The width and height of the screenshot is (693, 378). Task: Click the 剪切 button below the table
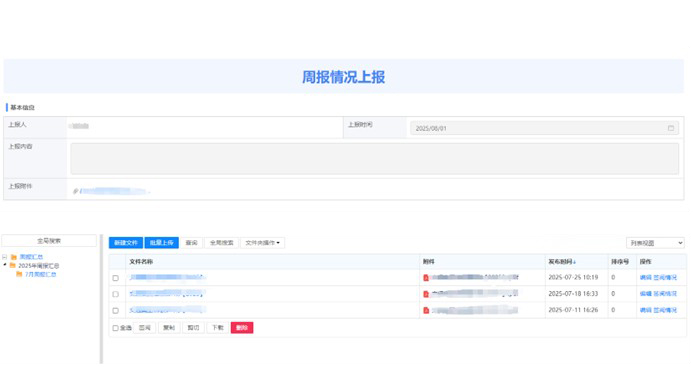(x=193, y=328)
